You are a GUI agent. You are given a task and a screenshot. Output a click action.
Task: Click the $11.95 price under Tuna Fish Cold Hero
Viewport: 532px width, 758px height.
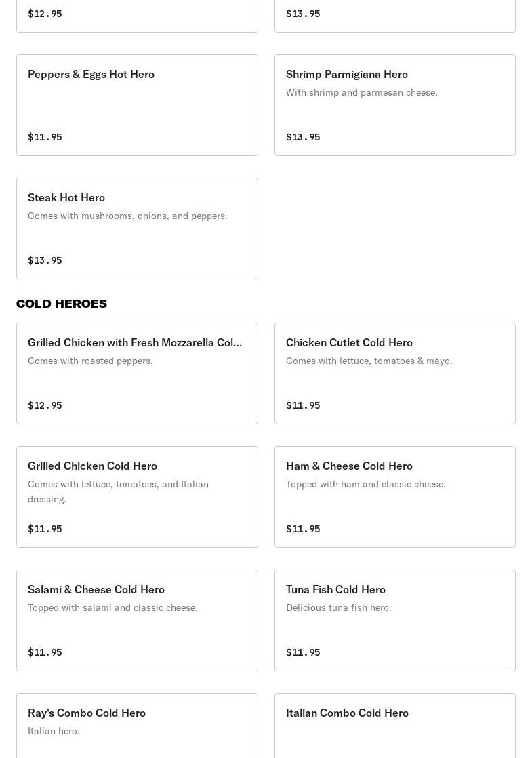coord(303,652)
